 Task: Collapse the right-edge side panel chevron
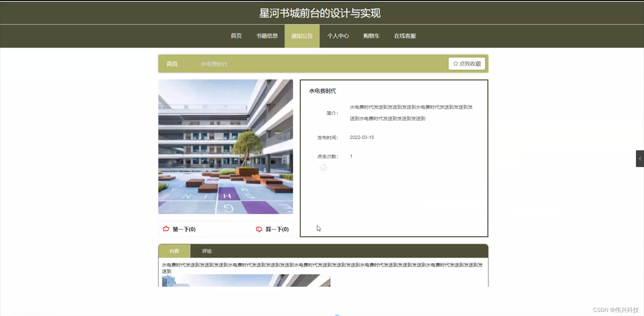[640, 158]
